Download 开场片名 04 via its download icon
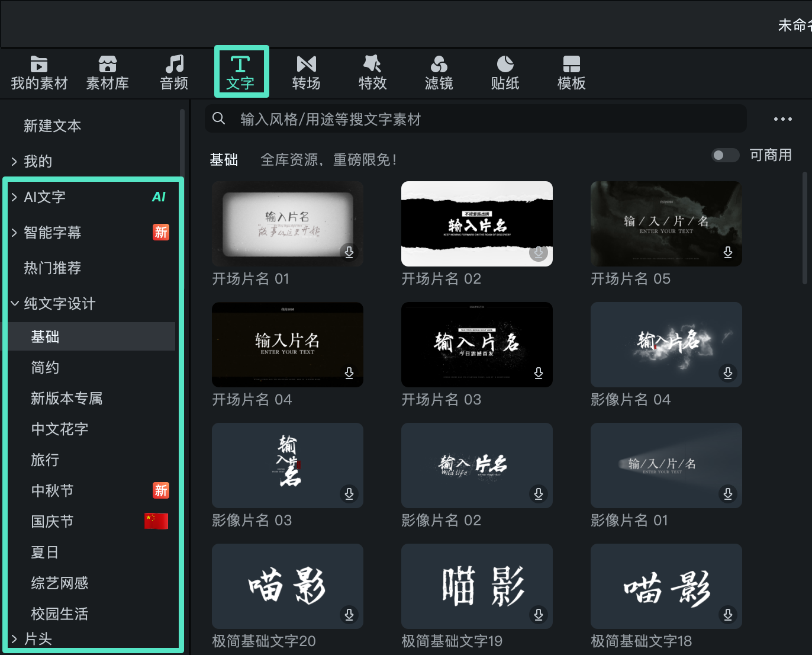This screenshot has width=812, height=655. pos(349,373)
